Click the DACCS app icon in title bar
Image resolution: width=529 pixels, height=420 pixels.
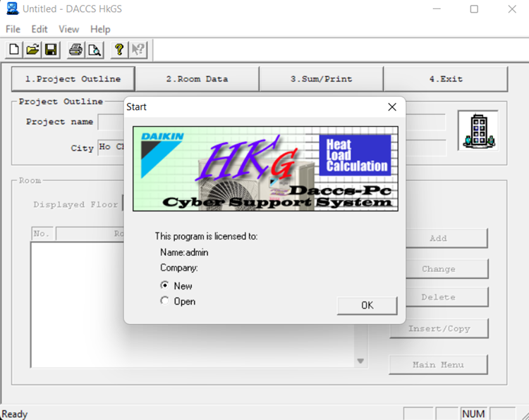13,8
